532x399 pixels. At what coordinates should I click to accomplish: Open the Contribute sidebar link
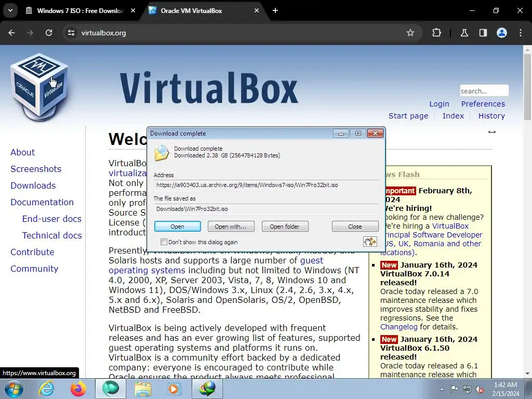(x=32, y=252)
